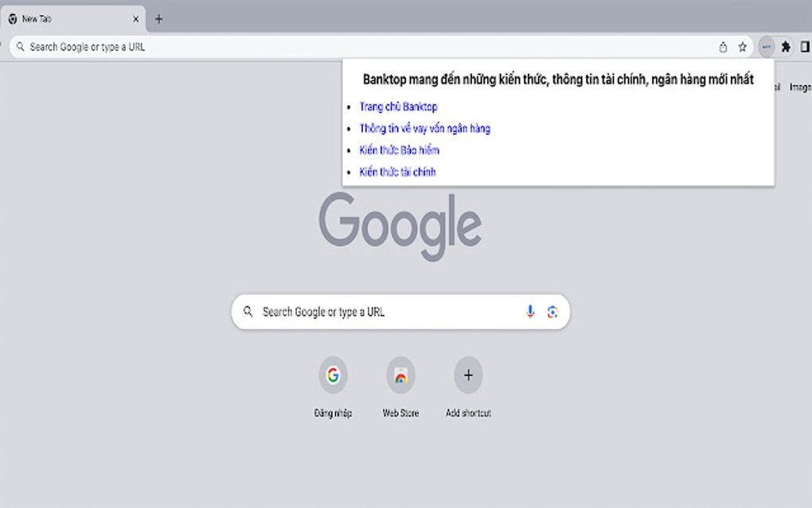Open the Images link at top right

click(x=800, y=88)
